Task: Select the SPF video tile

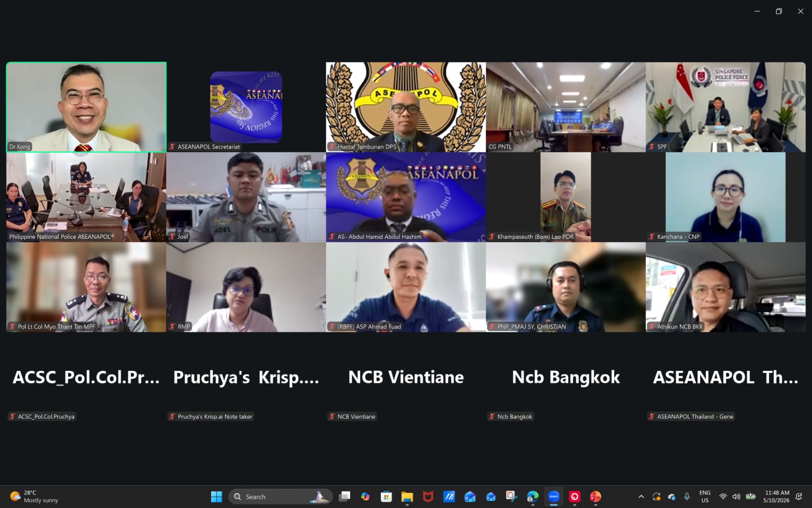Action: [x=726, y=107]
